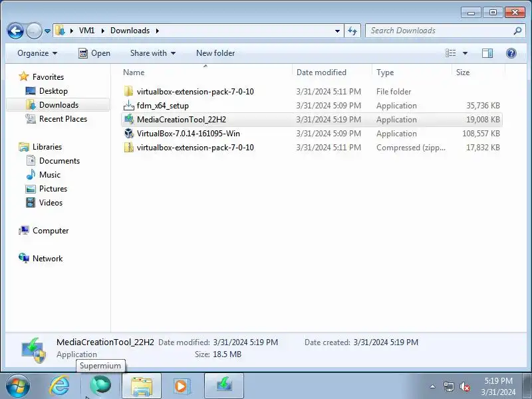This screenshot has width=532, height=399.
Task: Click the grayed Forward navigation arrow
Action: (x=34, y=31)
